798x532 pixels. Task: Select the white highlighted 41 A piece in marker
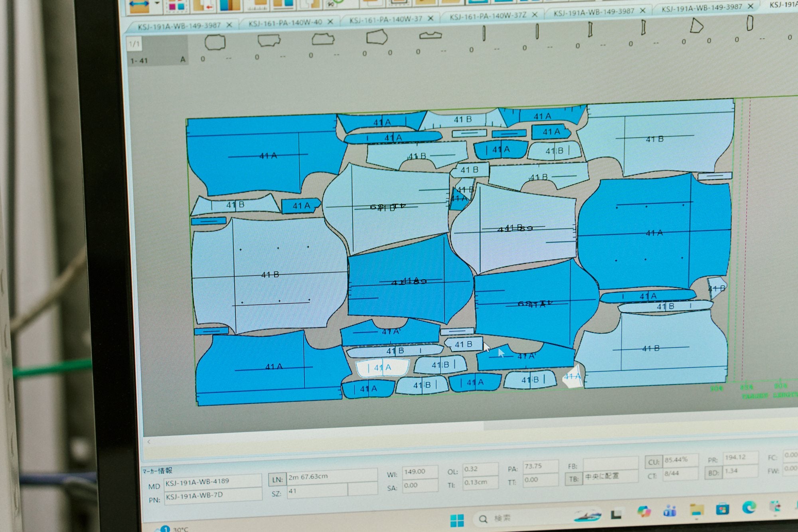[382, 368]
